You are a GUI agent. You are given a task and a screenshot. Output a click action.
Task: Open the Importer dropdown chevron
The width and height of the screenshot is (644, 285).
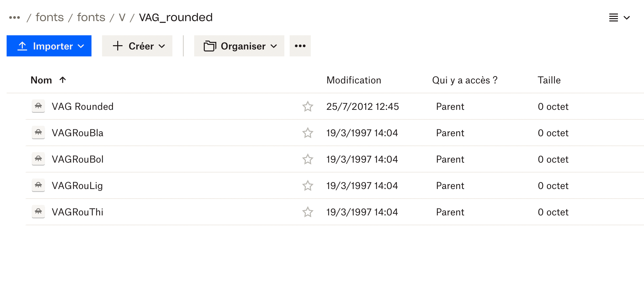pos(81,46)
